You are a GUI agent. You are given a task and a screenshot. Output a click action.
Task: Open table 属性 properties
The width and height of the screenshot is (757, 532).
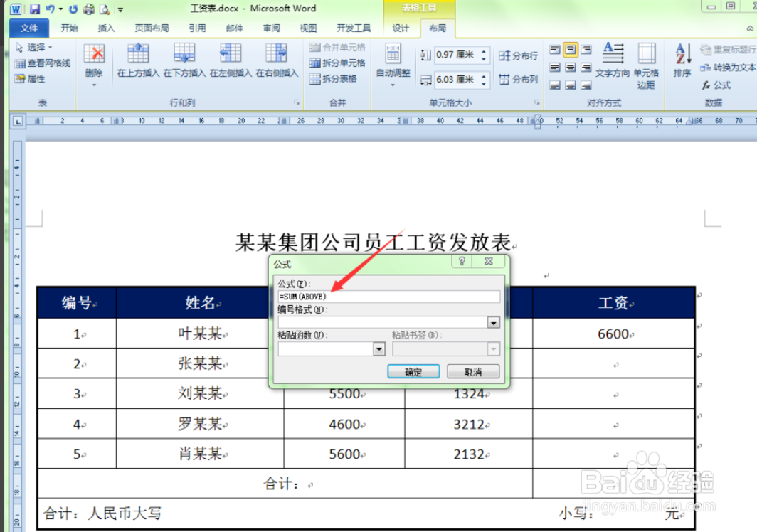click(30, 79)
